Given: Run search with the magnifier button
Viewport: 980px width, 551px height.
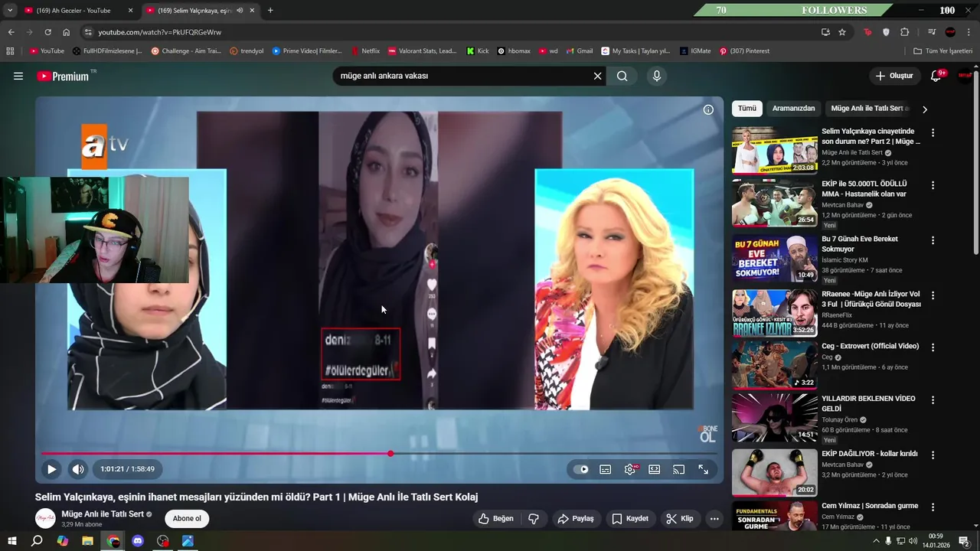Looking at the screenshot, I should [x=622, y=76].
